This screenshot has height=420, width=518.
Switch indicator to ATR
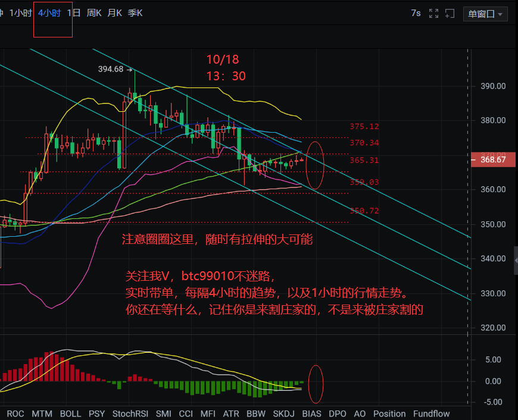point(230,413)
